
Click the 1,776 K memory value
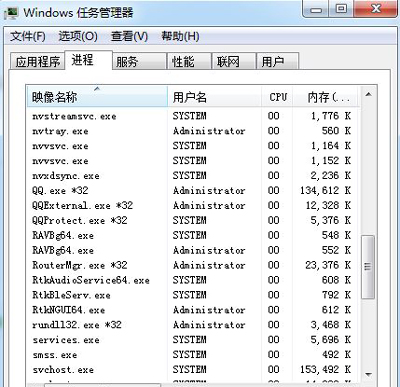331,116
